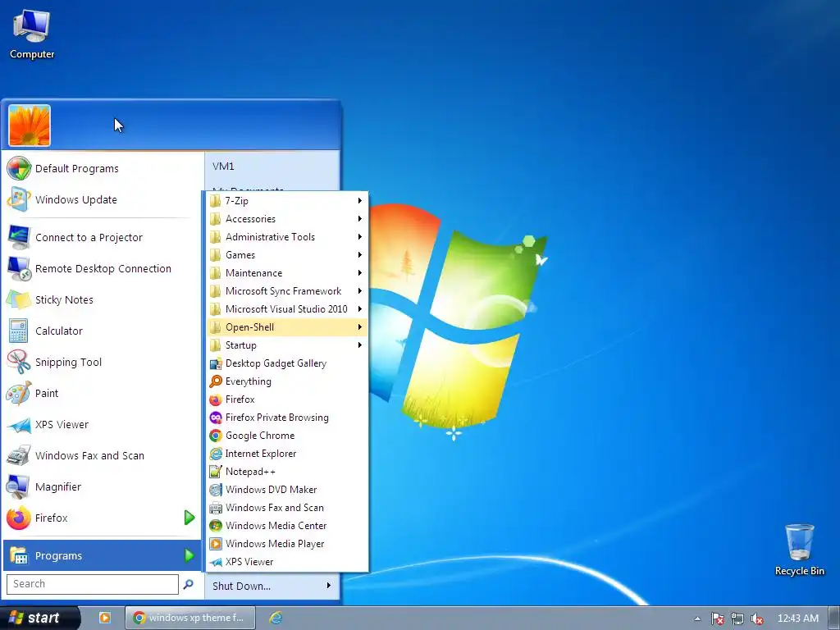840x630 pixels.
Task: Click the 12:43 AM clock
Action: 797,619
